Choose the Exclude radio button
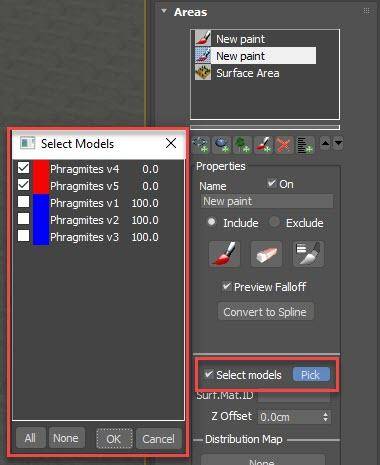The width and height of the screenshot is (380, 465). [x=274, y=222]
